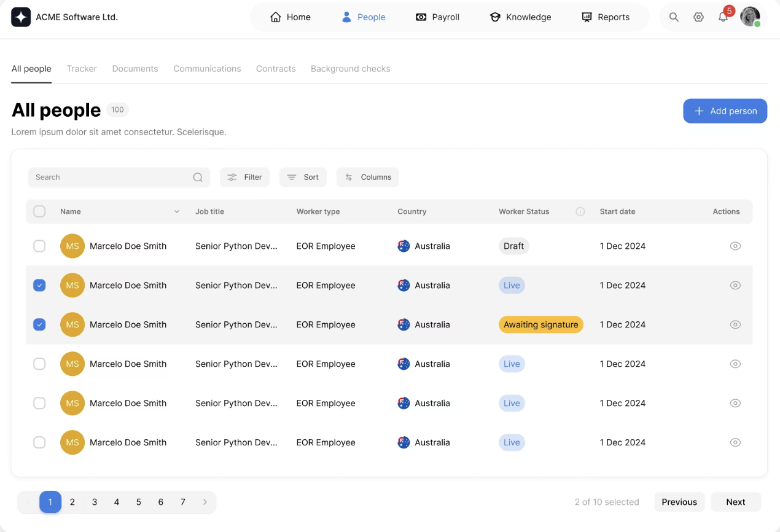Open settings gear icon in header
780x532 pixels.
[x=698, y=17]
